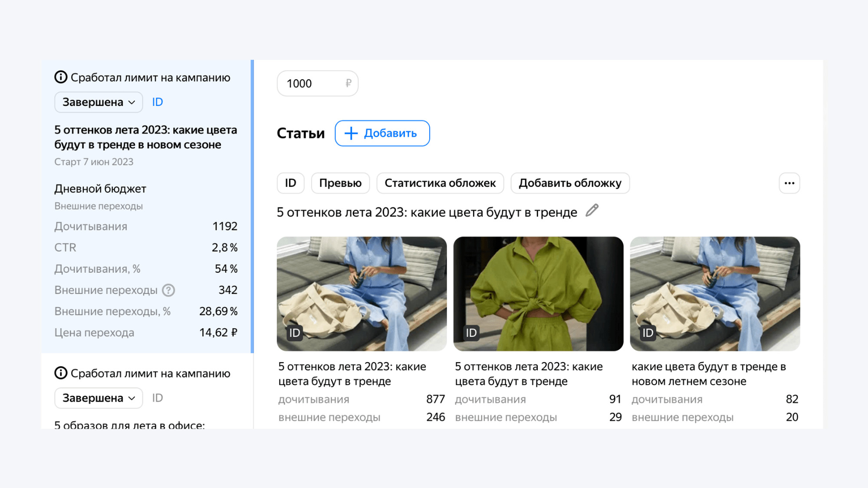Viewport: 868px width, 488px height.
Task: Select the ID filter chip
Action: coord(290,183)
